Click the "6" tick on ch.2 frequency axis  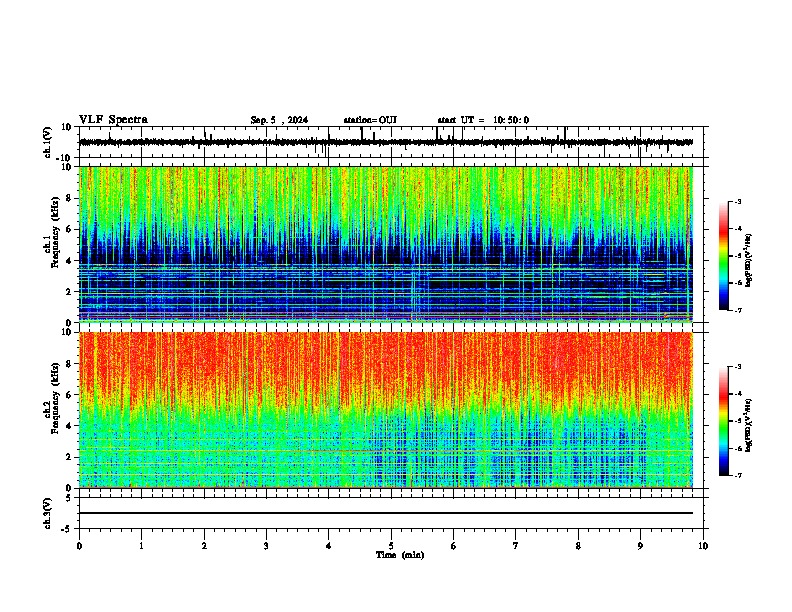(x=69, y=394)
